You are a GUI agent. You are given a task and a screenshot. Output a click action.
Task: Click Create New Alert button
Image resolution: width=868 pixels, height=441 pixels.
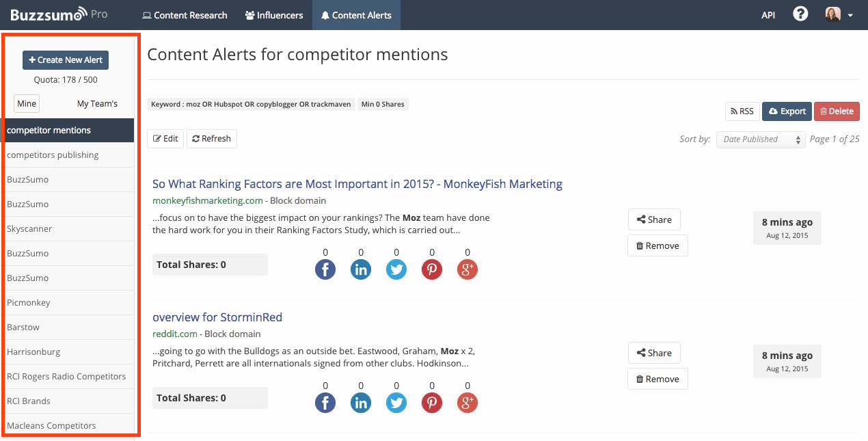(66, 59)
